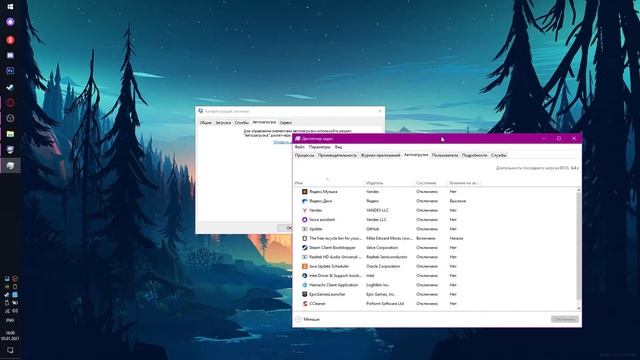Select 'Epic Games, Inc.' publisher cell
This screenshot has height=360, width=640.
[380, 294]
